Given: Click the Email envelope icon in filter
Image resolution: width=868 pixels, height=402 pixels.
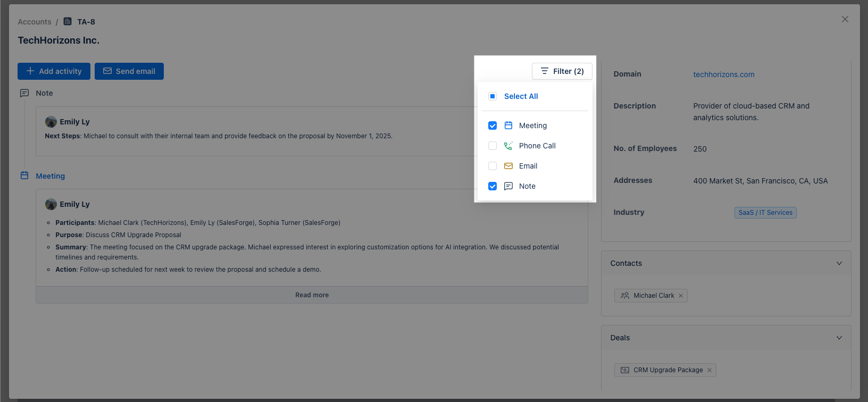Looking at the screenshot, I should coord(508,166).
